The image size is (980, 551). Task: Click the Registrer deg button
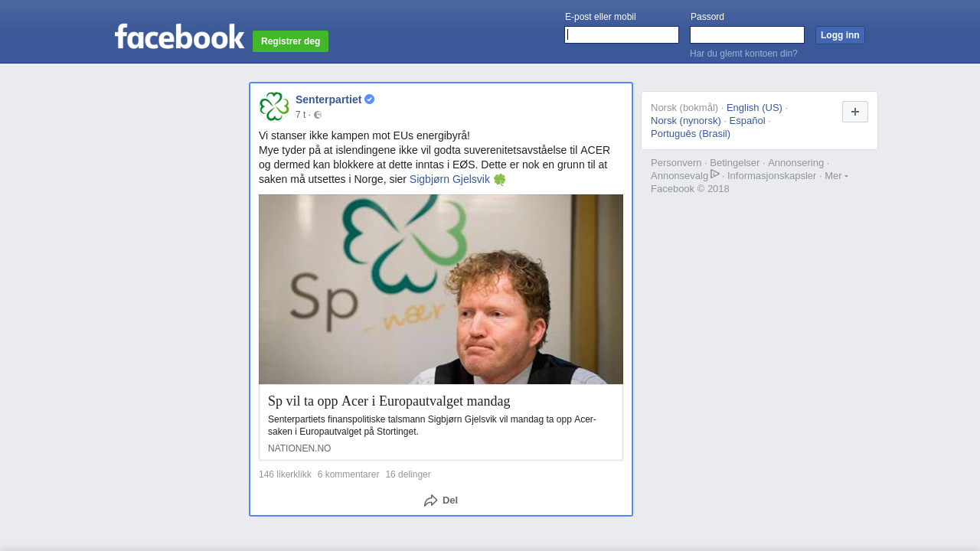coord(291,41)
